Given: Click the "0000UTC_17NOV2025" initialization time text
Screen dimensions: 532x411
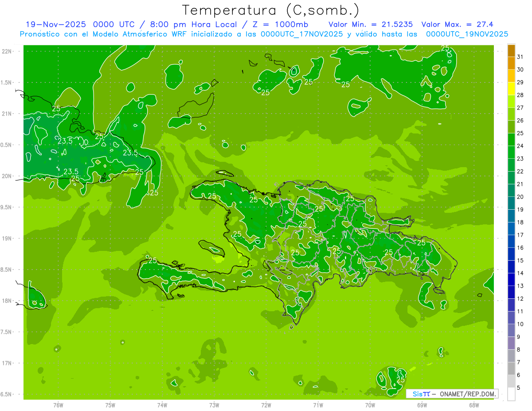Looking at the screenshot, I should click(x=302, y=34).
